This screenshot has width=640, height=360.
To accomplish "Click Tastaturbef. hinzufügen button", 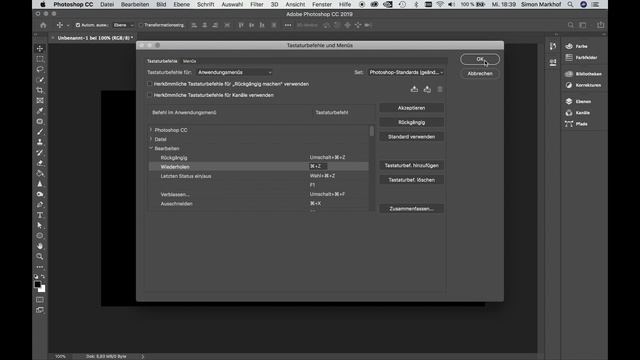I will coord(411,165).
